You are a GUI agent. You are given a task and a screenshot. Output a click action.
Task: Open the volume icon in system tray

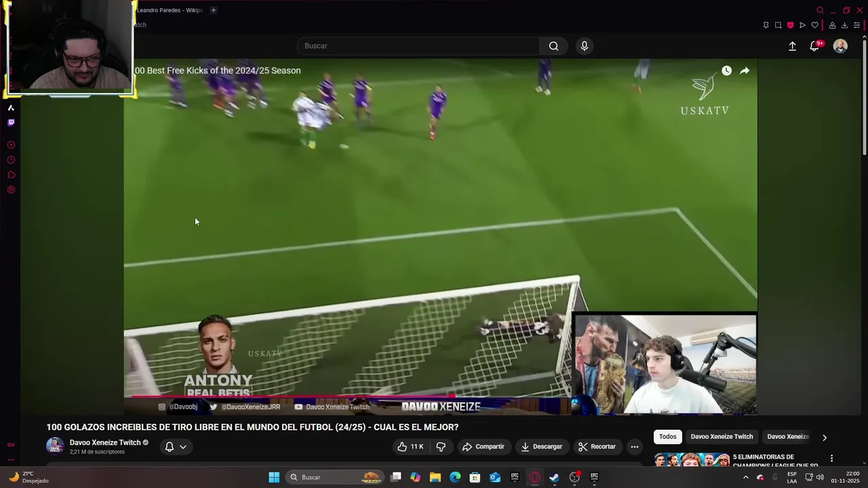click(x=821, y=477)
